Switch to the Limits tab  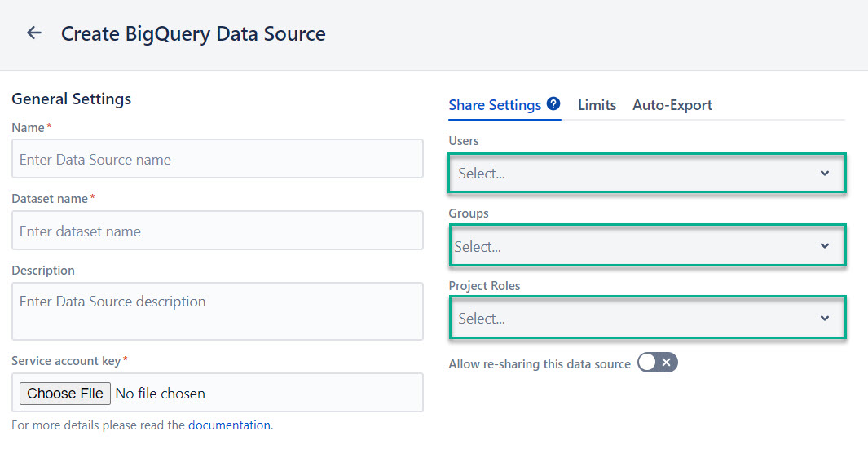pos(597,105)
